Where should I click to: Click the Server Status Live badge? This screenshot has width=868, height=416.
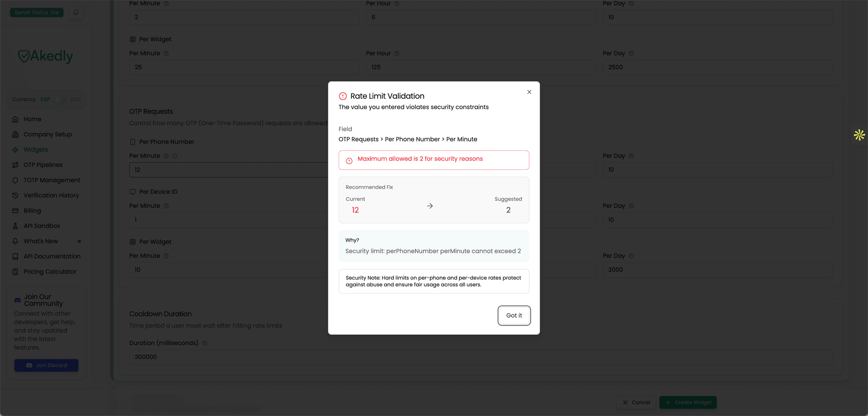point(37,12)
